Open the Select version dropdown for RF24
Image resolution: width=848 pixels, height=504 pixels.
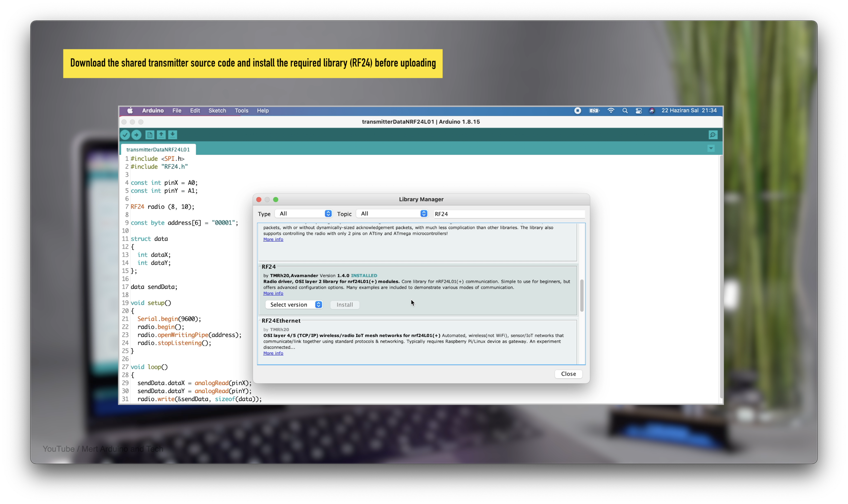point(294,304)
